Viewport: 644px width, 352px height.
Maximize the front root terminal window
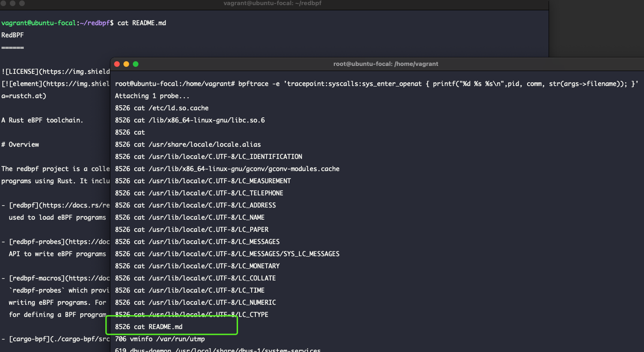click(x=136, y=64)
